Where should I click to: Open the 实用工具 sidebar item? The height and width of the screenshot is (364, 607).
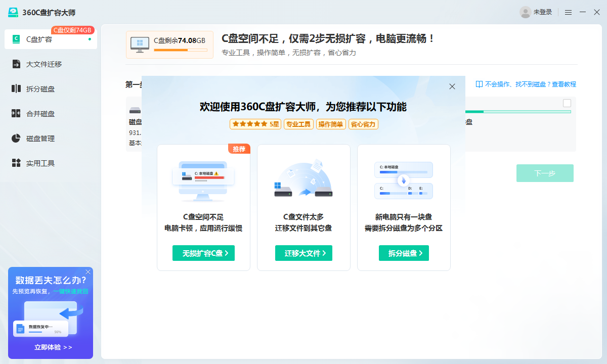51,163
